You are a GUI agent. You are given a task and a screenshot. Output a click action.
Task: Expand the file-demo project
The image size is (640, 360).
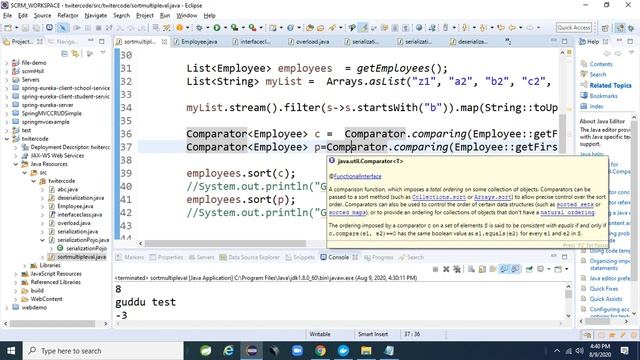click(7, 63)
